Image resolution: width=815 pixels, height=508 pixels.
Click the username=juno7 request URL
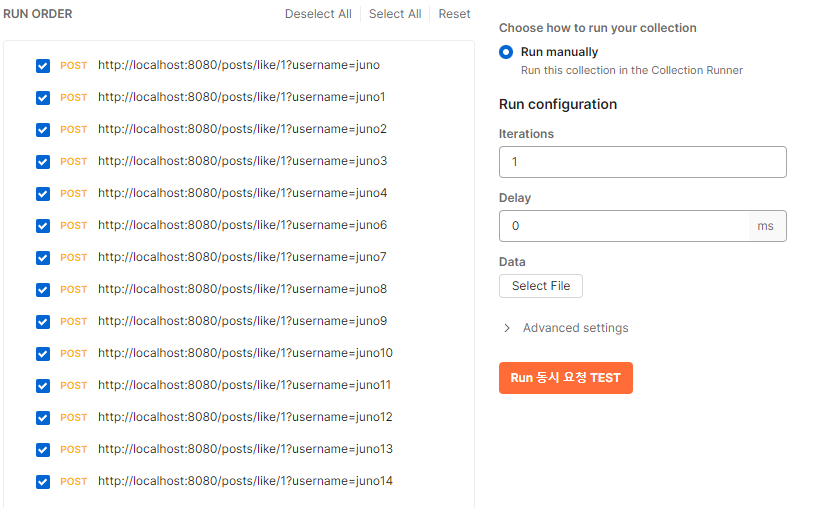tap(242, 257)
